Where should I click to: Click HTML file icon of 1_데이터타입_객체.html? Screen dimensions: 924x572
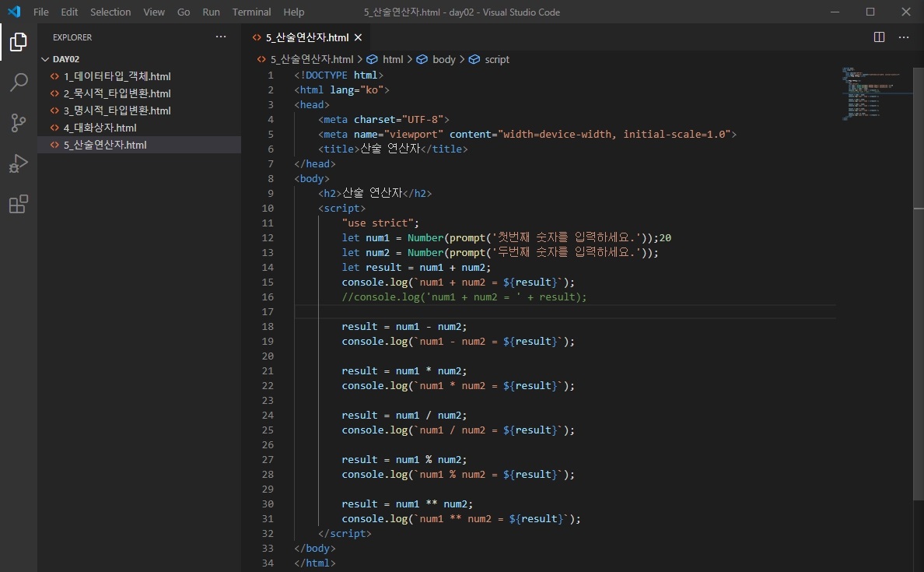click(x=54, y=76)
